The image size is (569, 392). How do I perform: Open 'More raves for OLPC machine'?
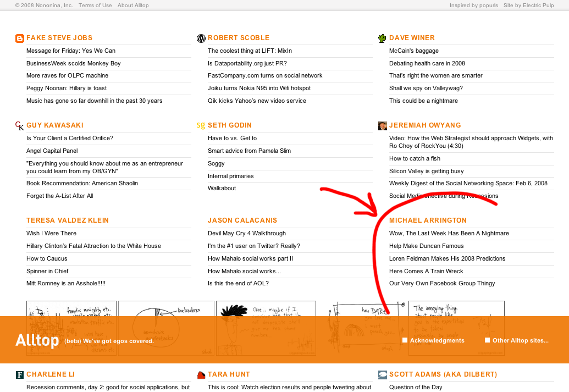(67, 75)
